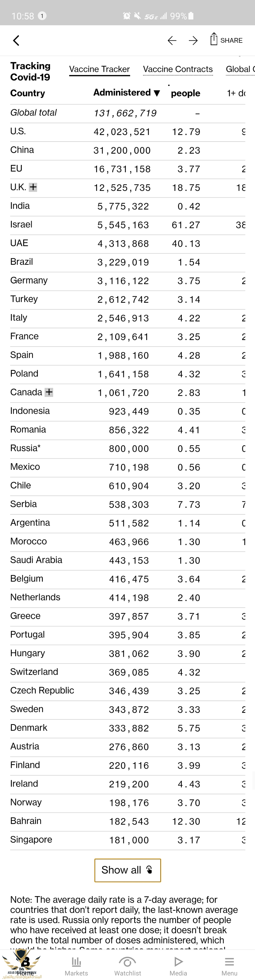
Task: Switch to Vaccine Contracts tab
Action: pyautogui.click(x=178, y=69)
